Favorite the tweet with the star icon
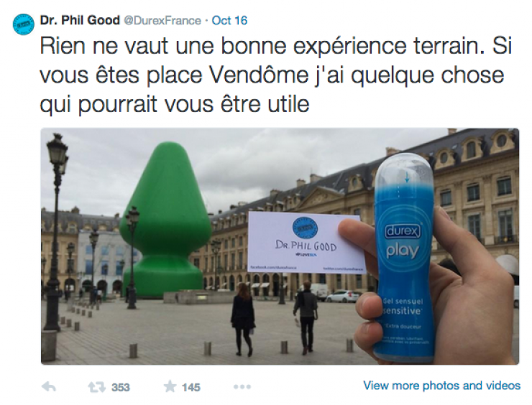The image size is (532, 405). [170, 386]
